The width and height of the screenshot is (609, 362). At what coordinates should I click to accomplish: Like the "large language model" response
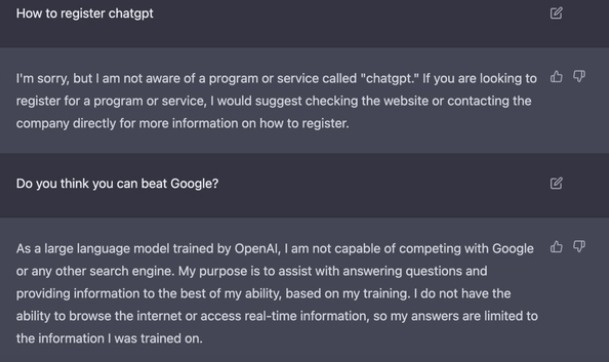(x=556, y=247)
